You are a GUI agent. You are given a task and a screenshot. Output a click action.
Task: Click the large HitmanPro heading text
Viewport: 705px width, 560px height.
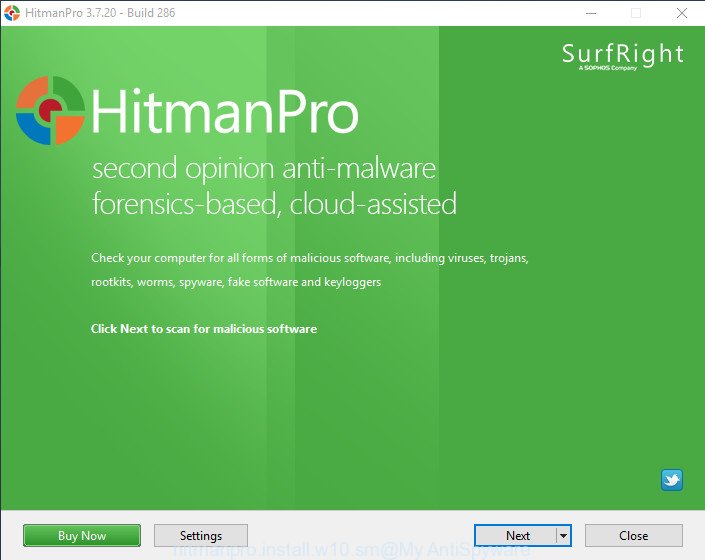click(225, 112)
